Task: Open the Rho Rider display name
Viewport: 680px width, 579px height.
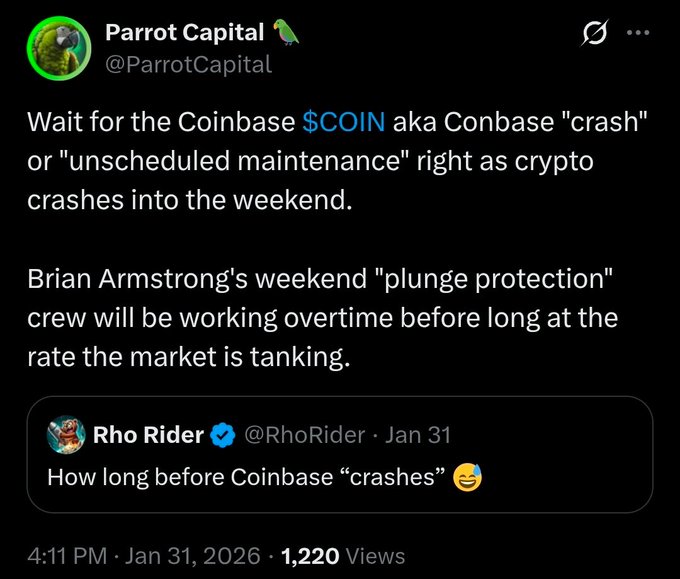Action: 148,435
